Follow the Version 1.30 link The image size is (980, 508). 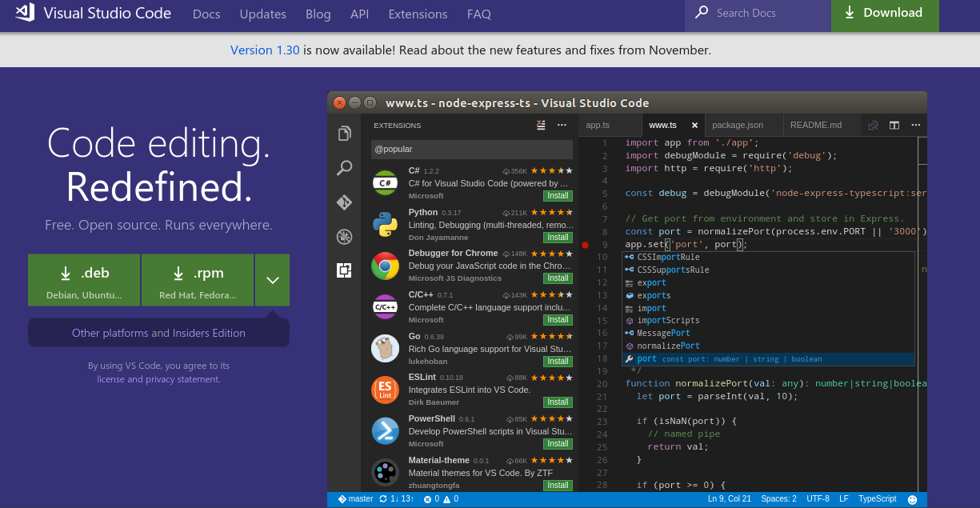tap(265, 50)
